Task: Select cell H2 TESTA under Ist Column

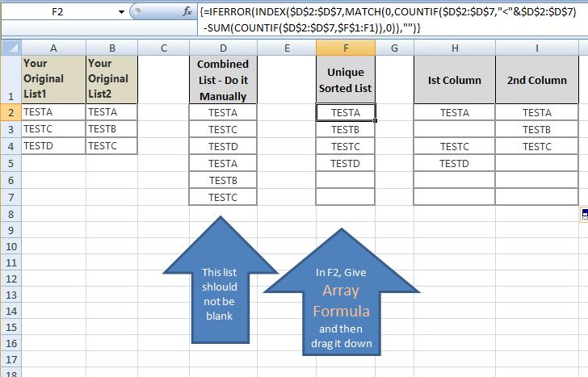Action: 455,112
